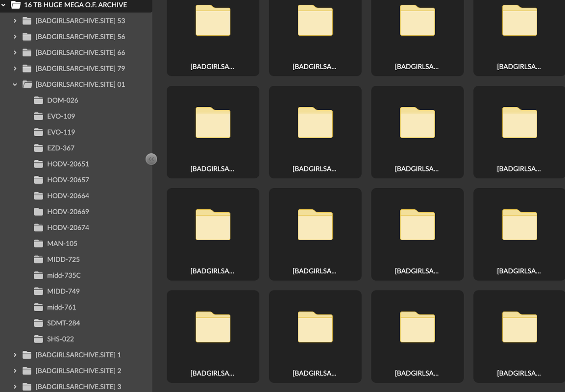The image size is (565, 392).
Task: Collapse the [BADGIRLSARCHIVE.SITE] 01 folder
Action: tap(15, 84)
